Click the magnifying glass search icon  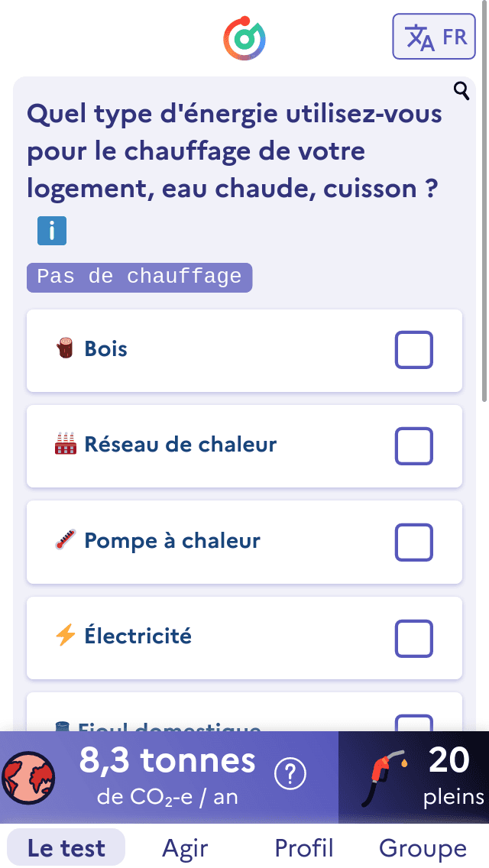click(x=461, y=91)
